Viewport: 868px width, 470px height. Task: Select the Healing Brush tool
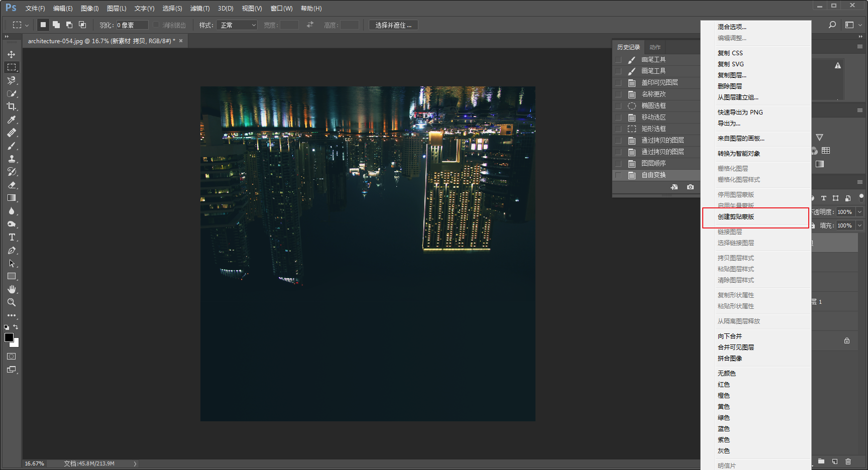(x=12, y=133)
